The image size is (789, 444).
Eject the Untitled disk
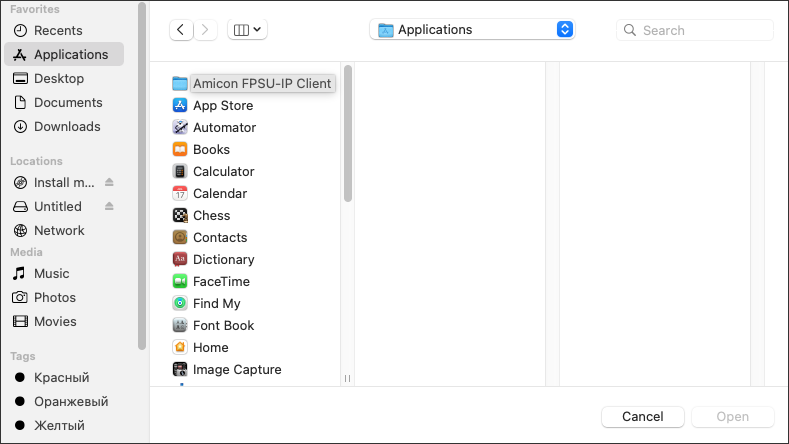point(109,206)
